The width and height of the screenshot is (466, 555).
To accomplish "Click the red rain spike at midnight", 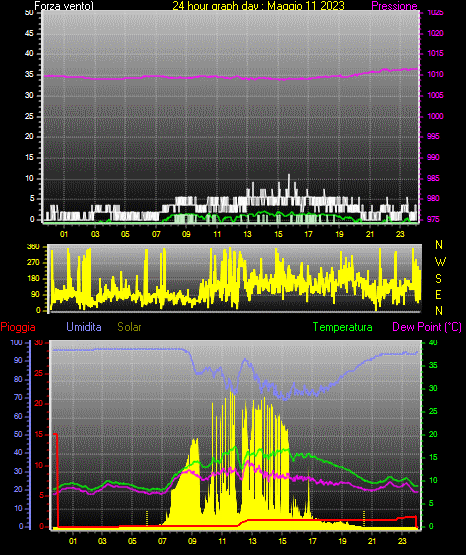I will tap(56, 480).
